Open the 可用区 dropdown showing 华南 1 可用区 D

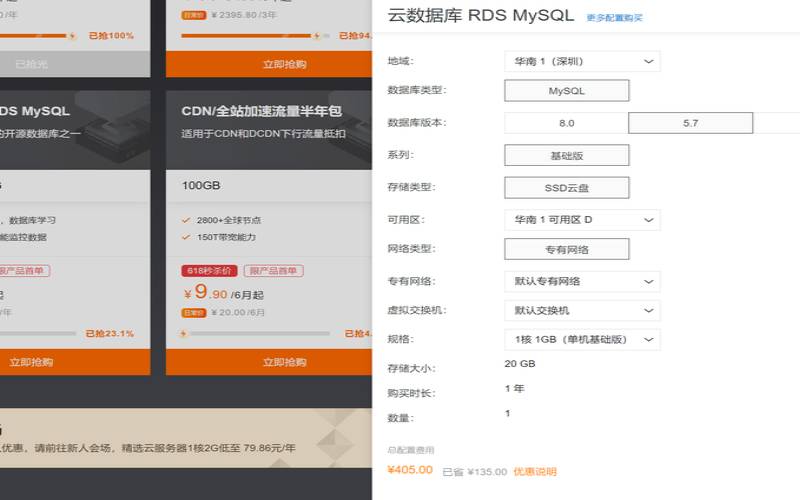pyautogui.click(x=582, y=220)
